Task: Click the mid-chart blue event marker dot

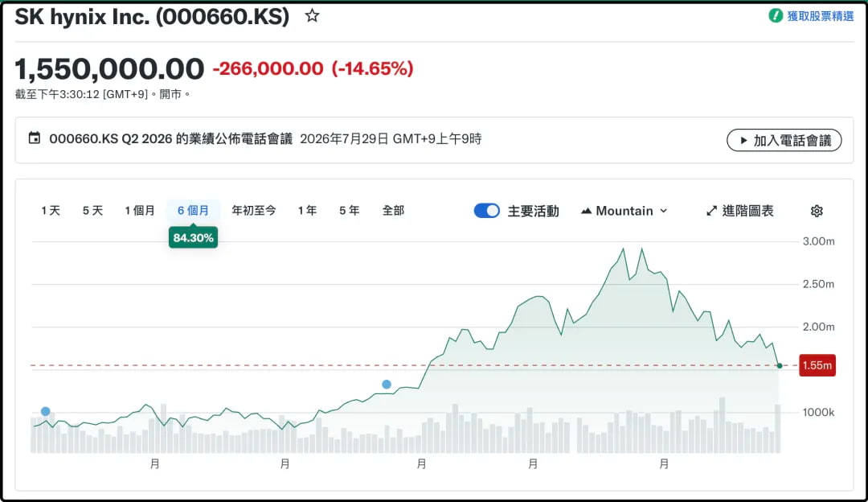Action: tap(387, 384)
